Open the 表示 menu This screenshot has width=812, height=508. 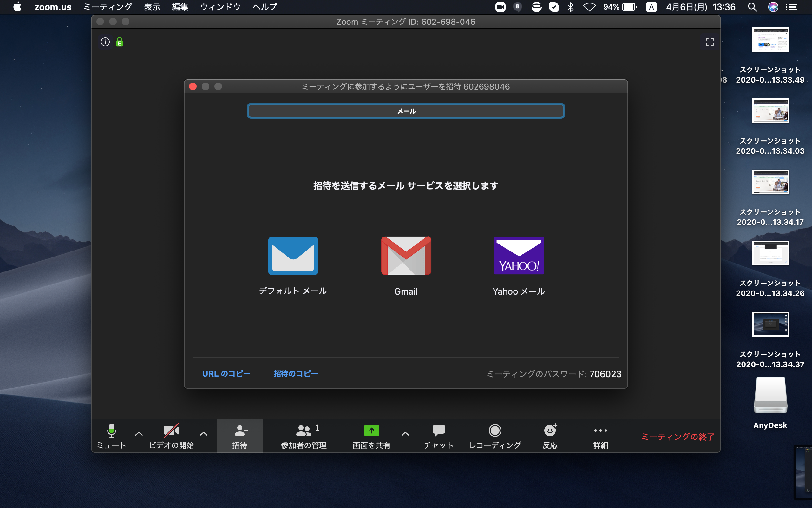point(152,7)
